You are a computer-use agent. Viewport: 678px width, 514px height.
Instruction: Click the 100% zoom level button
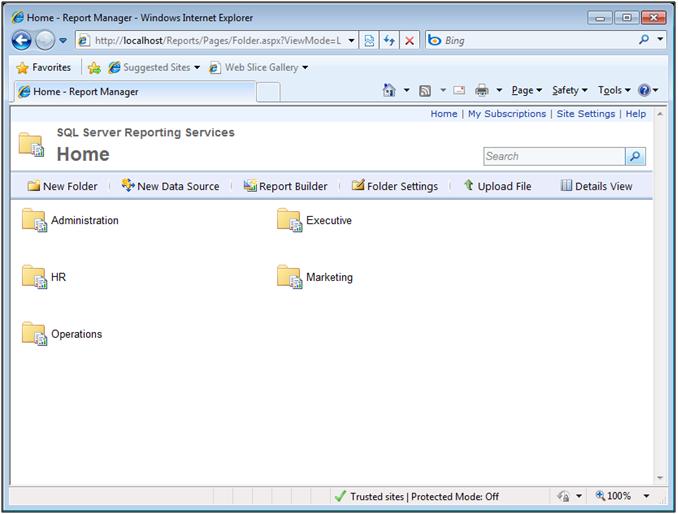(613, 496)
